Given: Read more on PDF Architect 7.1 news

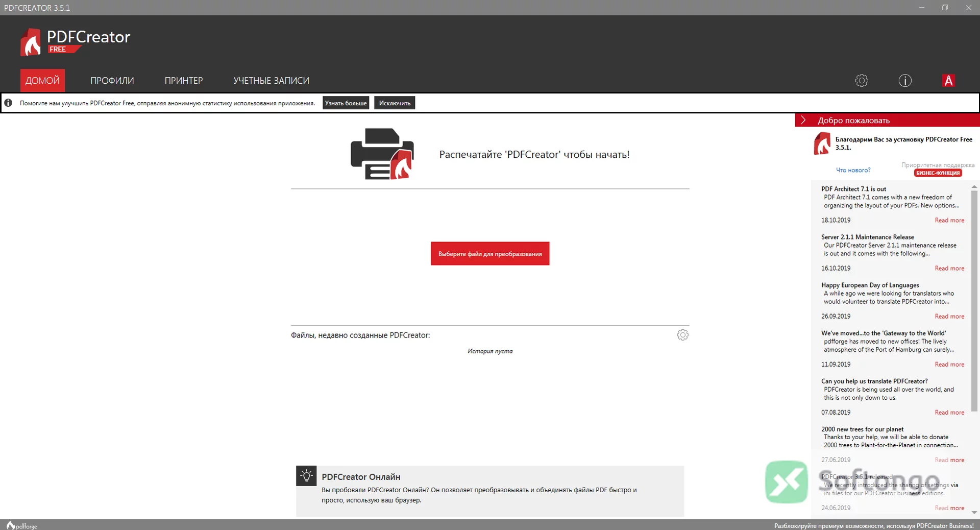Looking at the screenshot, I should (949, 220).
